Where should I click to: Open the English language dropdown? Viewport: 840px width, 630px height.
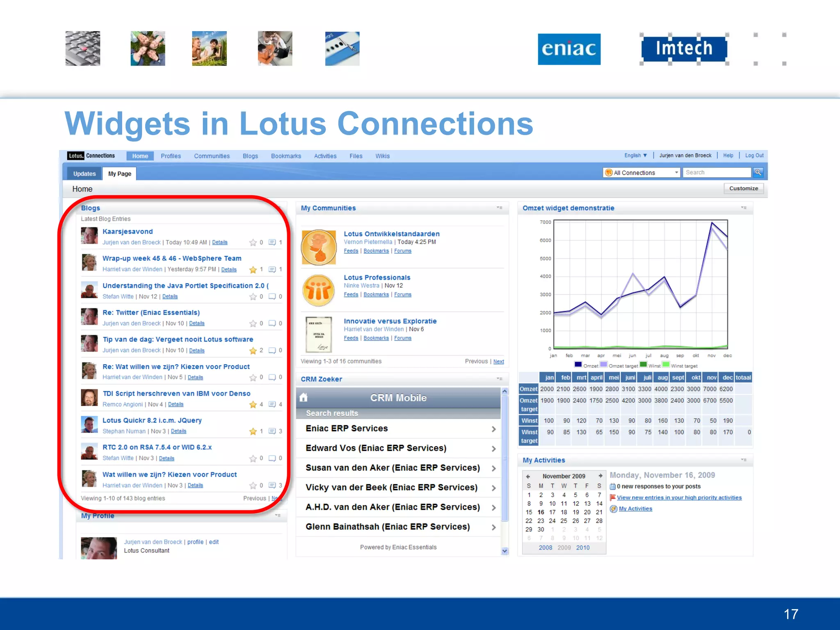pyautogui.click(x=636, y=155)
